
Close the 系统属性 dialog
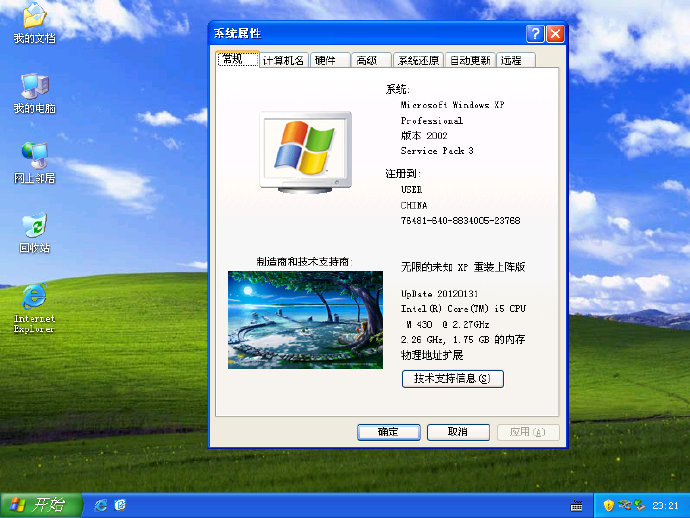point(555,34)
